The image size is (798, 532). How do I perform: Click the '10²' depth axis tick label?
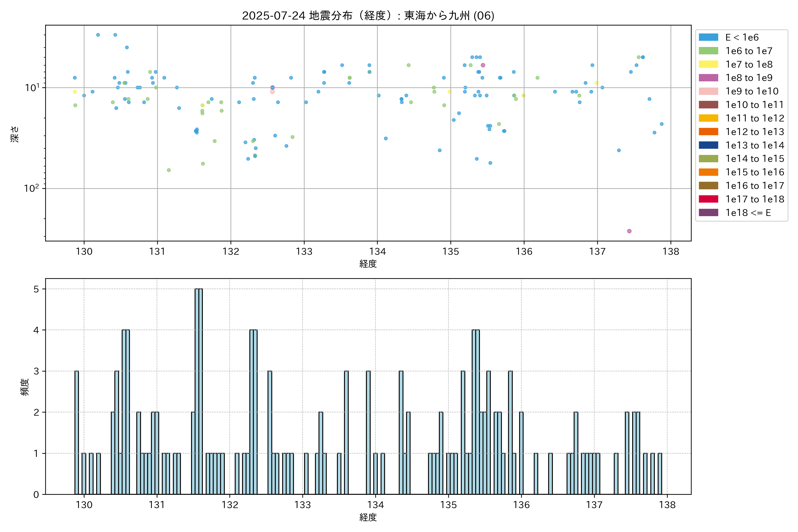pos(31,188)
